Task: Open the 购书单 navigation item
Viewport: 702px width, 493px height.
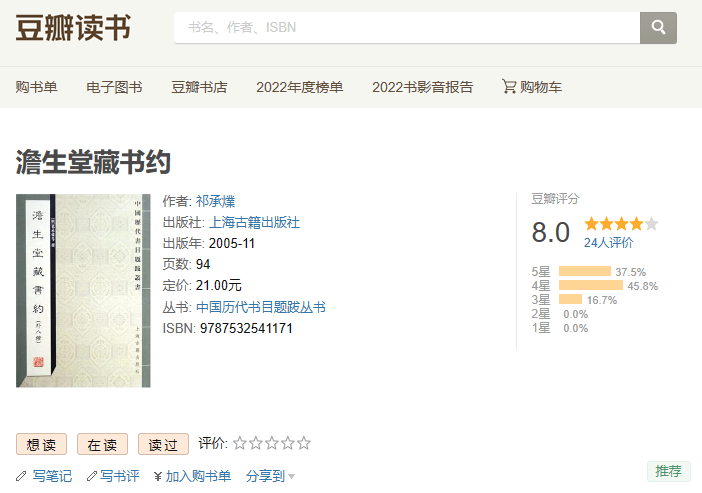Action: point(36,87)
